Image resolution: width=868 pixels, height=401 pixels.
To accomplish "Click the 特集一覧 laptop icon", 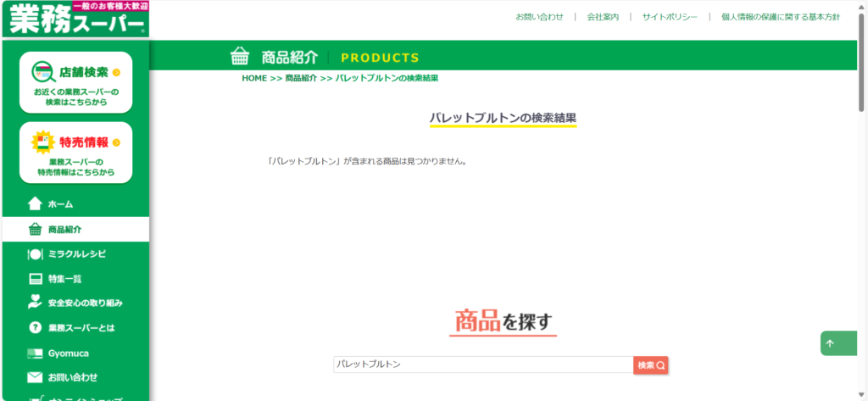I will click(x=35, y=278).
